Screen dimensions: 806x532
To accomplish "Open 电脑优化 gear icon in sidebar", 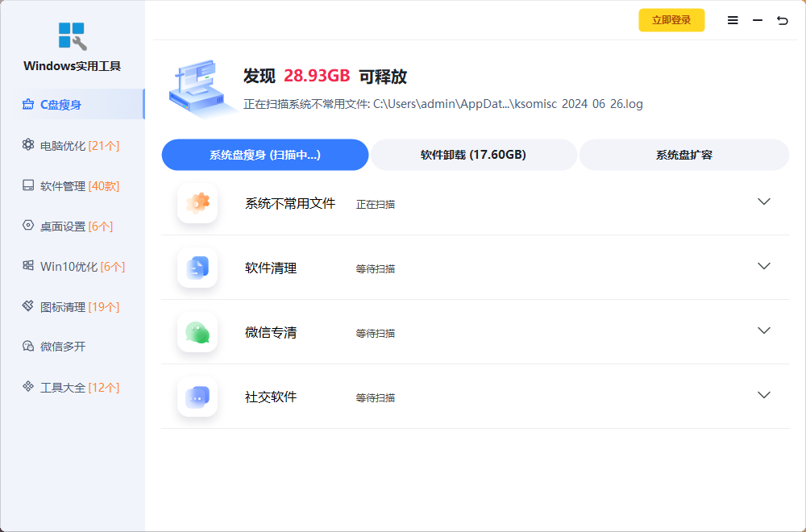I will [x=27, y=144].
